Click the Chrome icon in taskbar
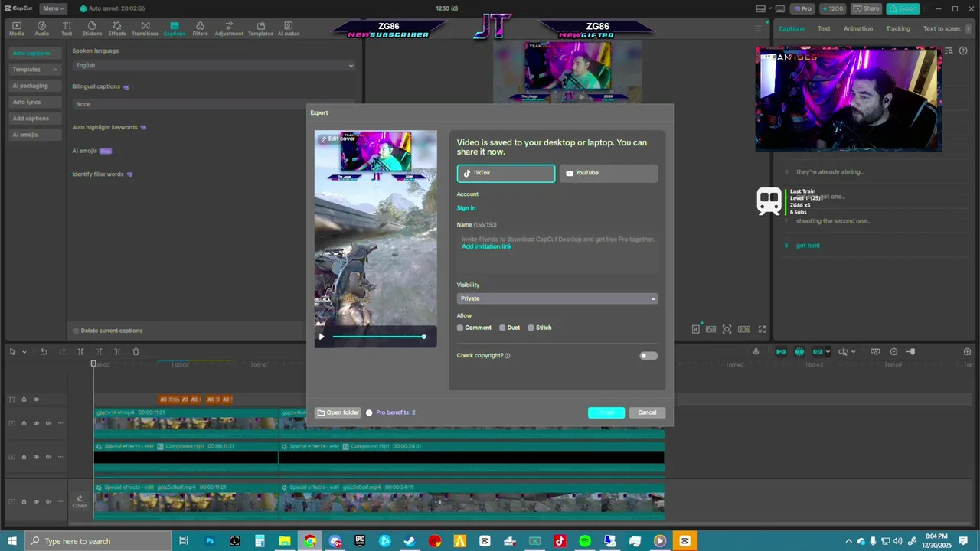Image resolution: width=980 pixels, height=551 pixels. click(x=310, y=541)
